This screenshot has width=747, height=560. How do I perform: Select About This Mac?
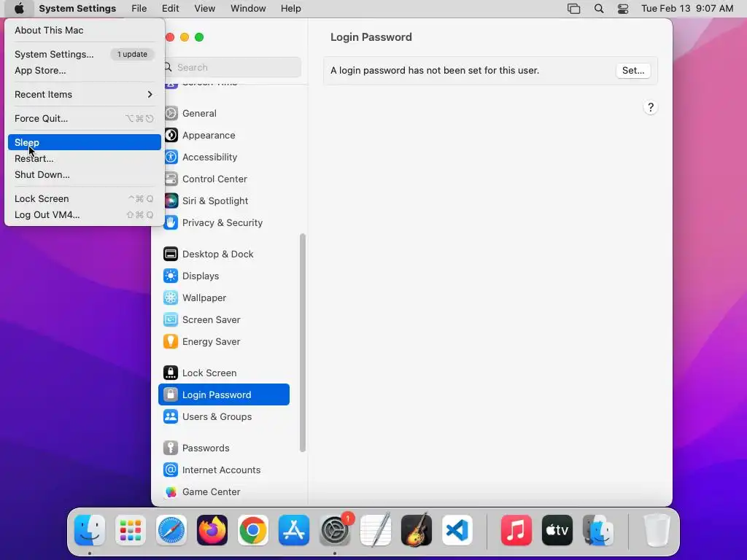pos(85,30)
